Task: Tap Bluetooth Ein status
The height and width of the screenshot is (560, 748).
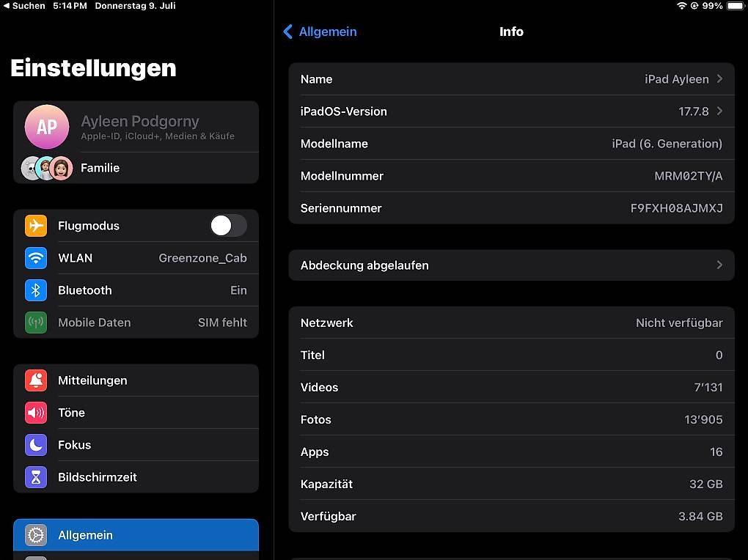Action: click(238, 290)
